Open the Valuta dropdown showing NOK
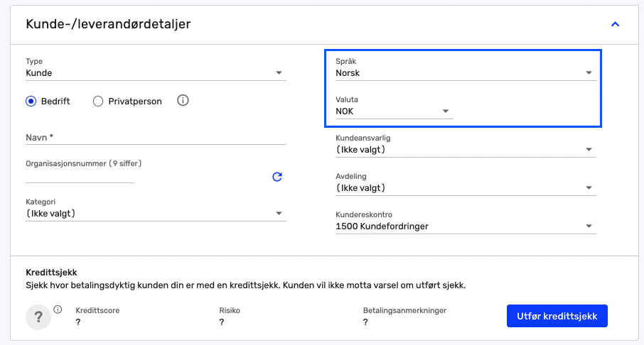The image size is (644, 345). click(x=395, y=111)
